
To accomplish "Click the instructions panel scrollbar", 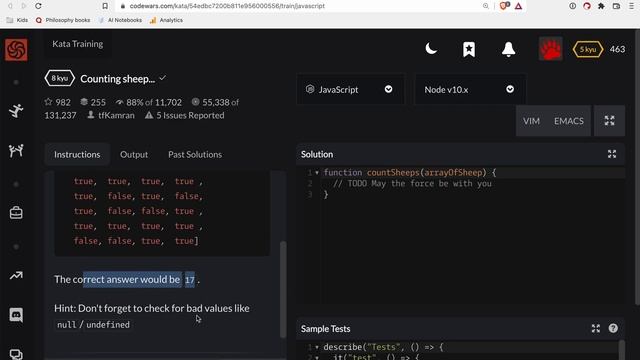I will tap(283, 289).
